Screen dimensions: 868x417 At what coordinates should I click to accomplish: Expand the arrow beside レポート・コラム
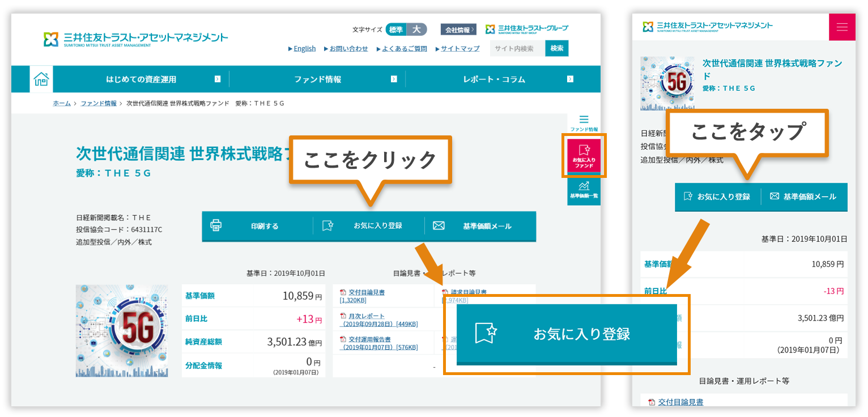[x=570, y=79]
